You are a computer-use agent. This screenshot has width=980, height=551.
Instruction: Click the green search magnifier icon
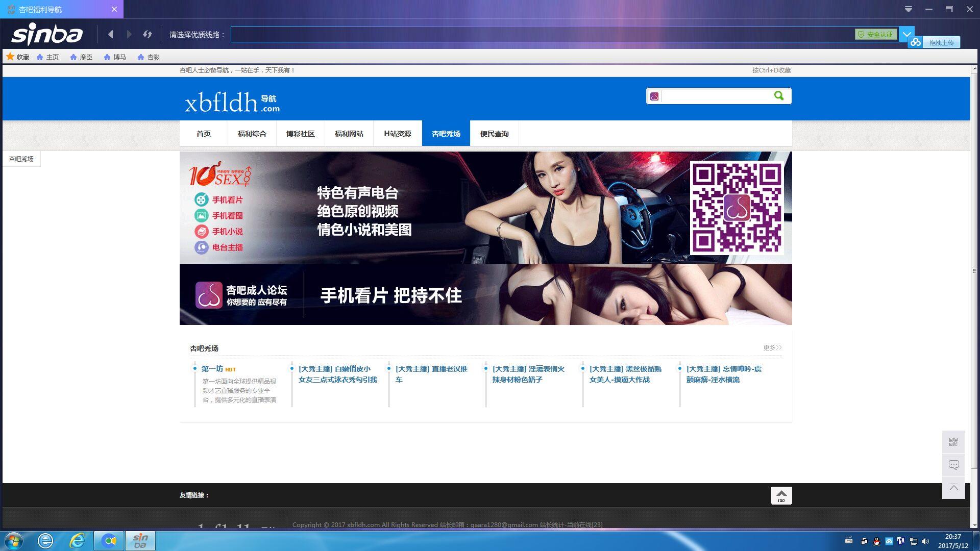point(779,96)
